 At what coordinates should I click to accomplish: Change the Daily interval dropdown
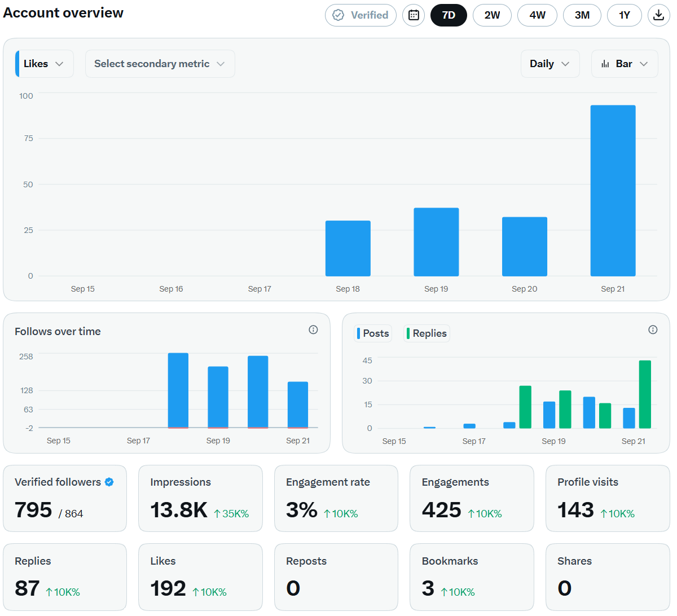pyautogui.click(x=550, y=64)
